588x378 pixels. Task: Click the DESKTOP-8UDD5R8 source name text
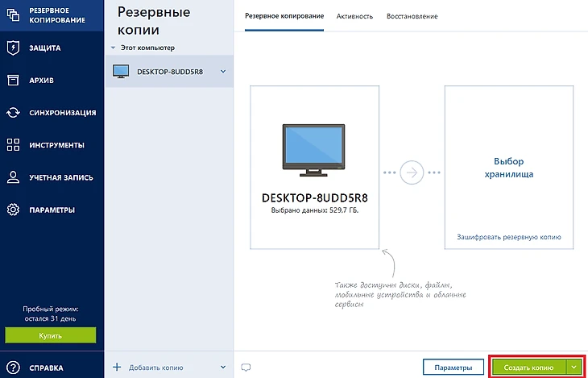pos(315,197)
